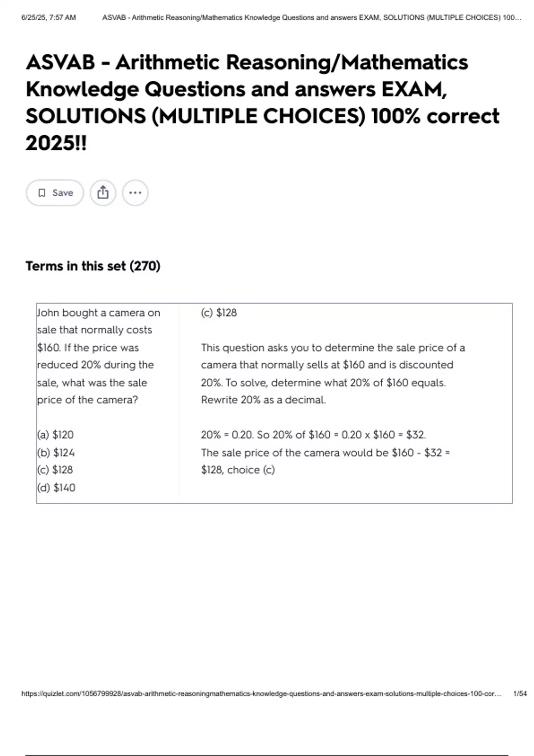534x756 pixels.
Task: Open the quizlet.com URL in the footer
Action: point(261,693)
